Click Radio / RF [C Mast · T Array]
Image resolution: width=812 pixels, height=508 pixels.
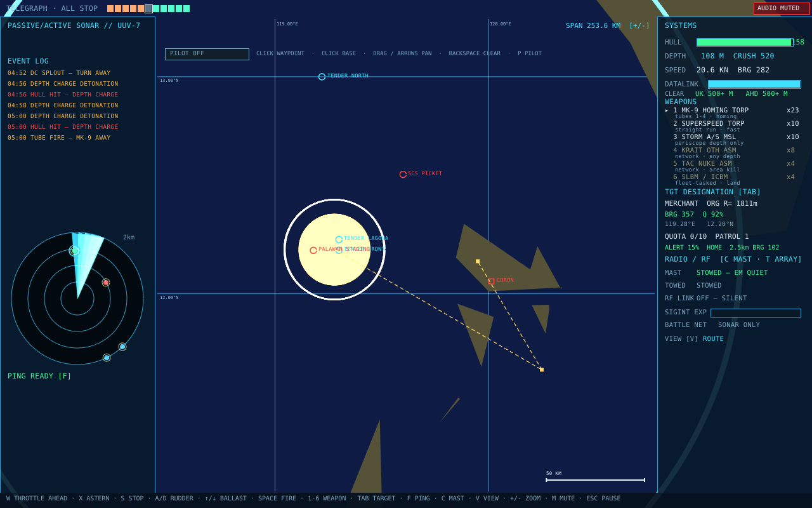pyautogui.click(x=733, y=259)
